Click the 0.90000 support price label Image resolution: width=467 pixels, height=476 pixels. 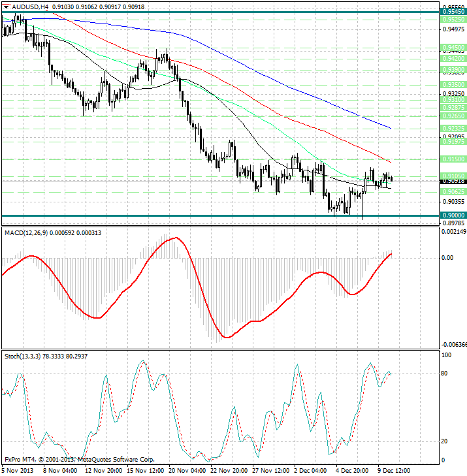[453, 215]
